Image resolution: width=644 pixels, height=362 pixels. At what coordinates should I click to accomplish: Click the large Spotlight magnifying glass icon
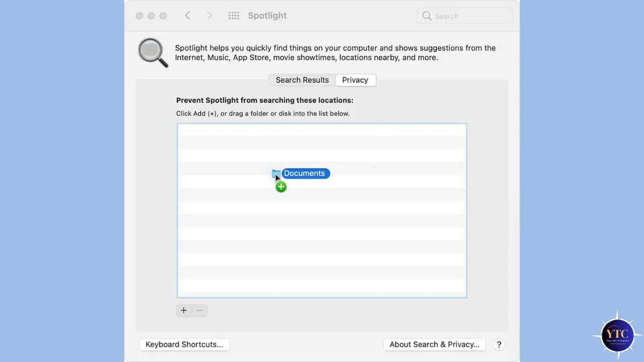point(153,53)
